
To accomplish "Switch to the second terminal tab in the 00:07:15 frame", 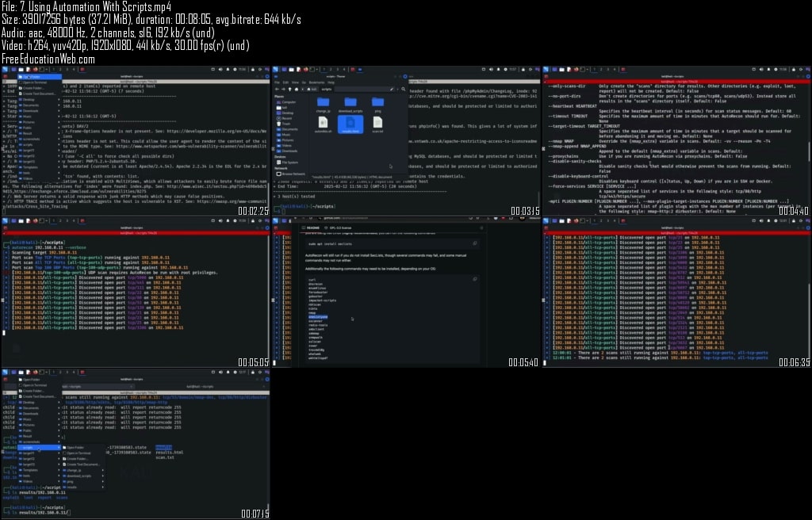I will click(202, 386).
